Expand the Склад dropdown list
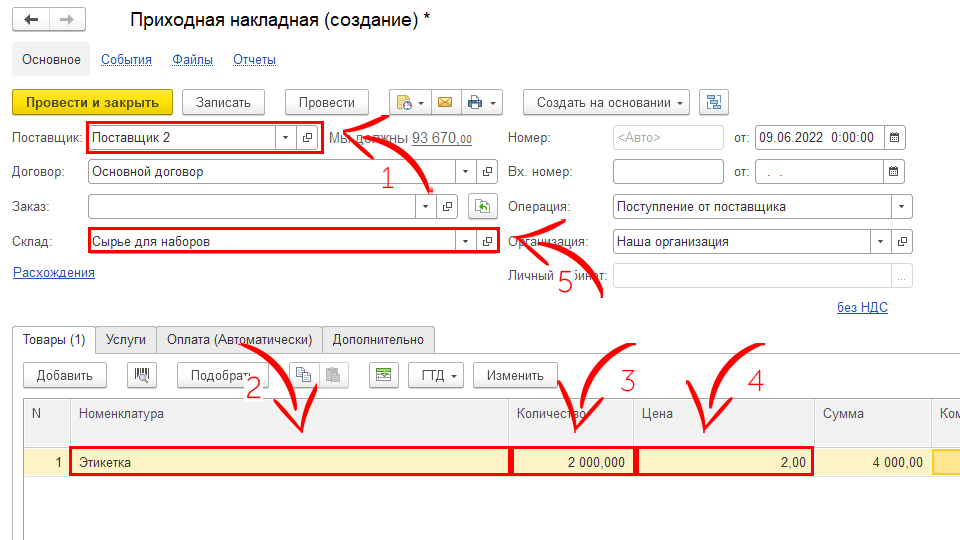The image size is (960, 540). [464, 241]
